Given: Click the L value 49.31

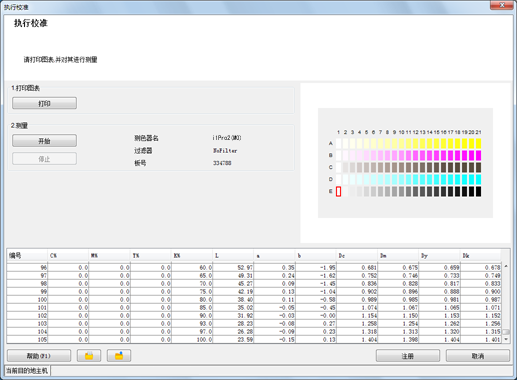Looking at the screenshot, I should (x=245, y=275).
